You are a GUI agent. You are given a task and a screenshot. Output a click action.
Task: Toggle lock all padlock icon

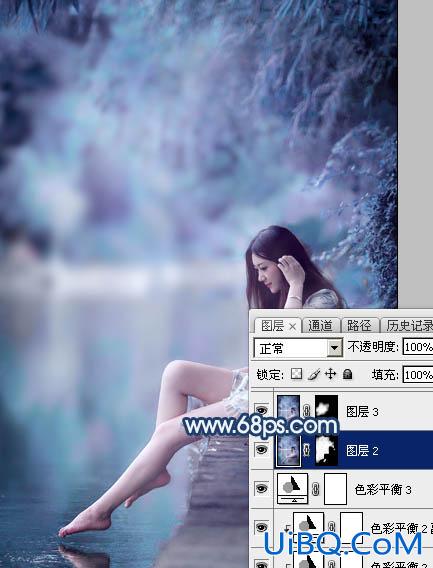(x=347, y=374)
